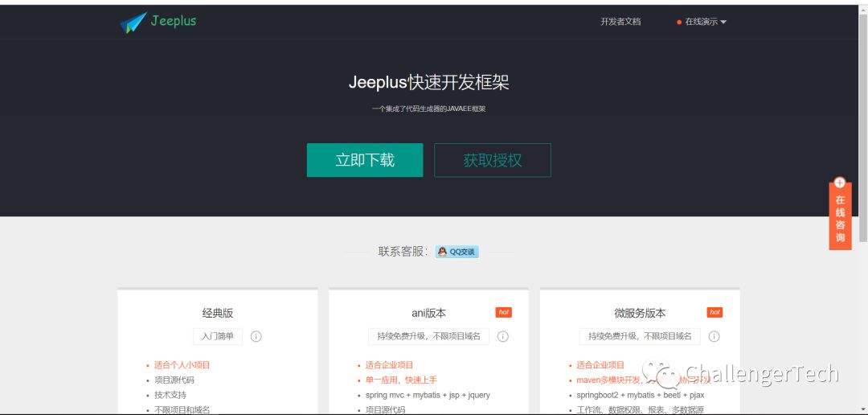Image resolution: width=868 pixels, height=415 pixels.
Task: Click the 入门简单 tag
Action: click(218, 336)
